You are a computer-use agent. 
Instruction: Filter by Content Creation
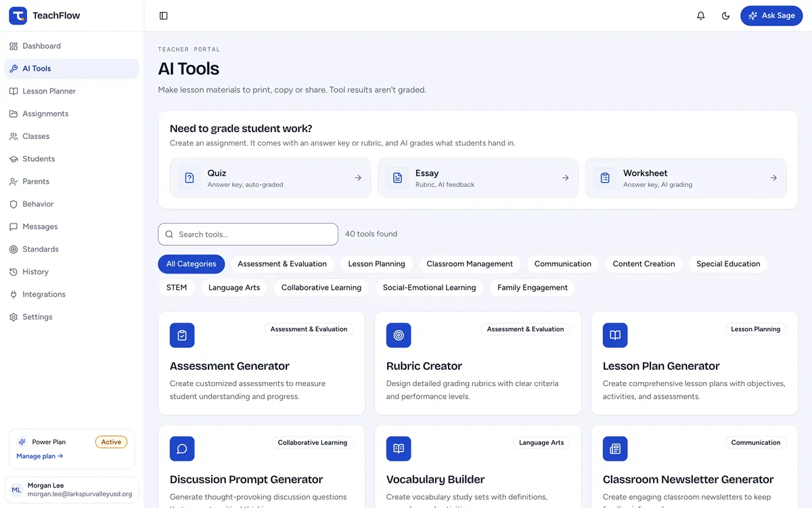(x=644, y=264)
